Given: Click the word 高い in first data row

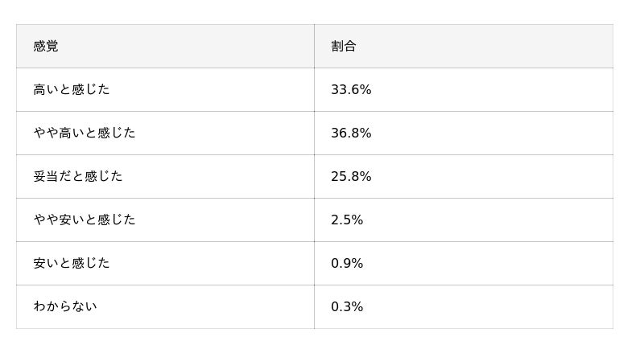Looking at the screenshot, I should pyautogui.click(x=46, y=89).
